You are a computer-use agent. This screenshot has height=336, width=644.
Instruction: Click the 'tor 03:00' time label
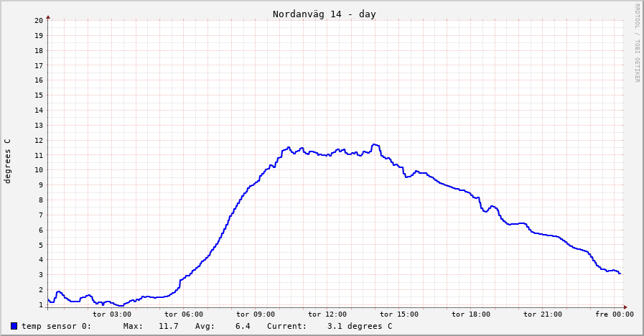point(112,314)
